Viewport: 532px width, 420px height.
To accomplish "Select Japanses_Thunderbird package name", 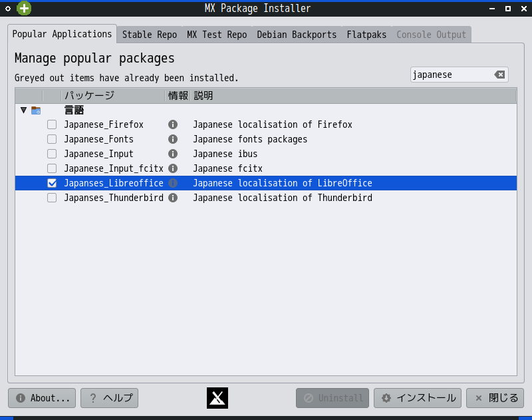I will tap(114, 198).
